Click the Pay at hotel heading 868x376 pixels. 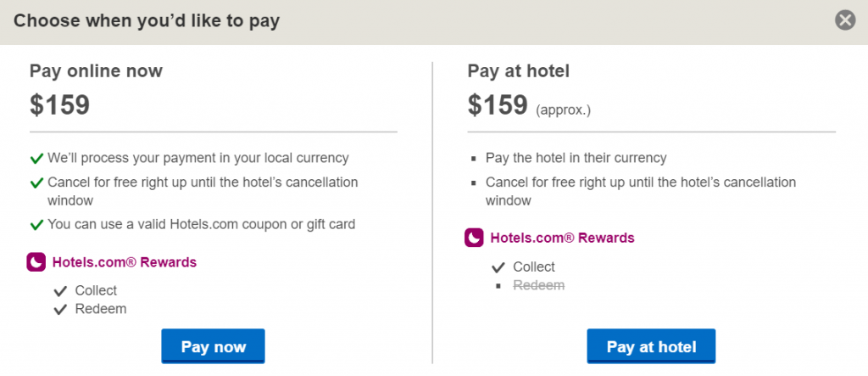(x=519, y=71)
